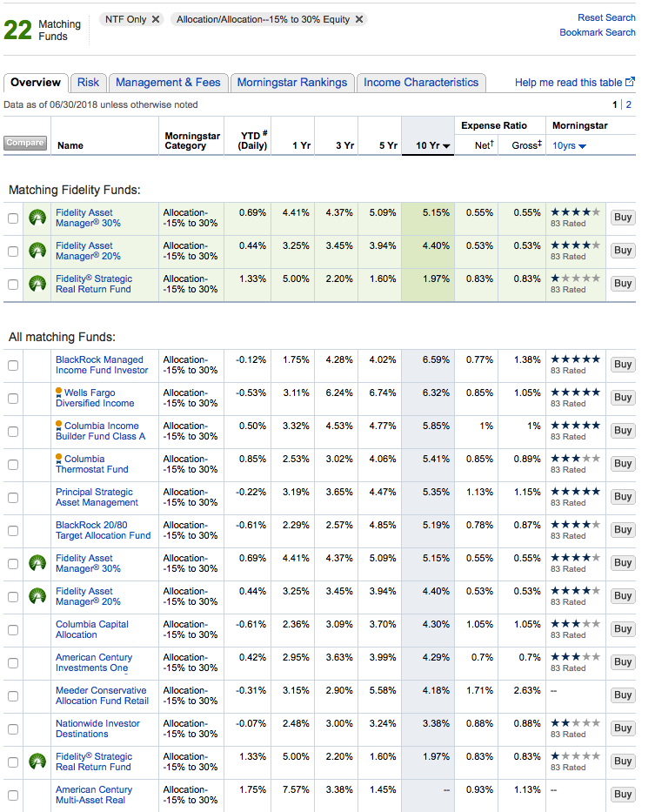Click 2.63% gross expense for Meeder Conservative
Viewport: 655px width, 812px height.
pos(527,690)
